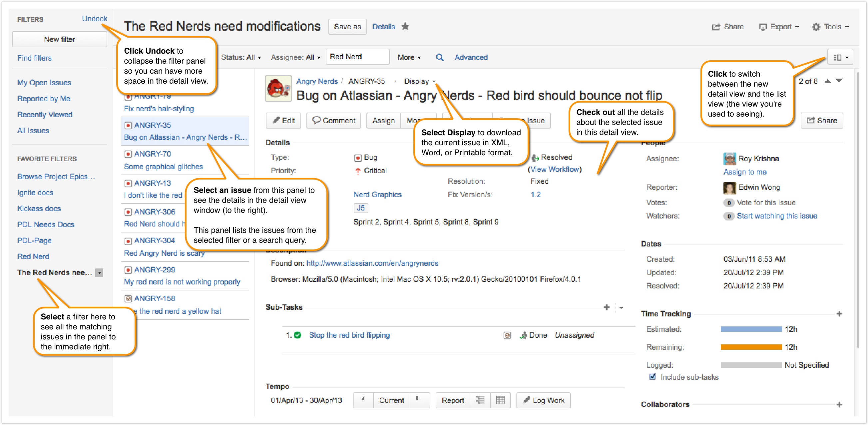Click the Comment button
Image resolution: width=868 pixels, height=425 pixels.
coord(334,121)
